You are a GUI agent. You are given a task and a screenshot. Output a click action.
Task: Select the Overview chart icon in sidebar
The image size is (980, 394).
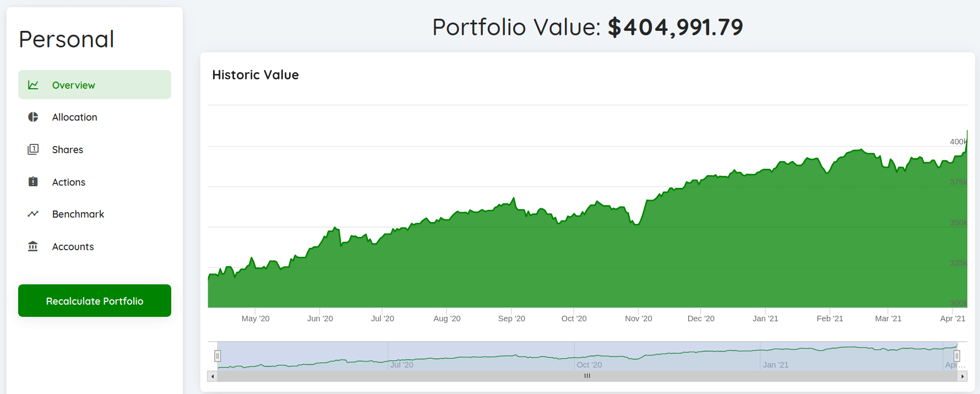pyautogui.click(x=33, y=84)
